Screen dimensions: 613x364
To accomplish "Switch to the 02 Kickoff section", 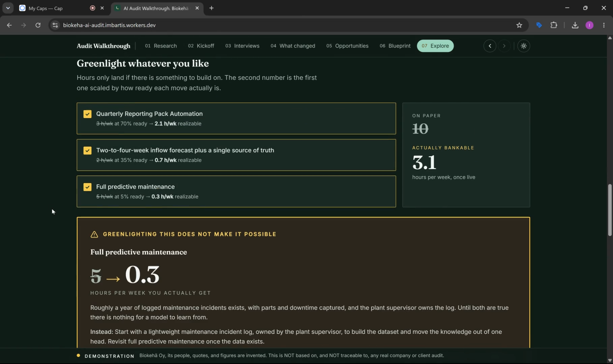I will pos(201,46).
